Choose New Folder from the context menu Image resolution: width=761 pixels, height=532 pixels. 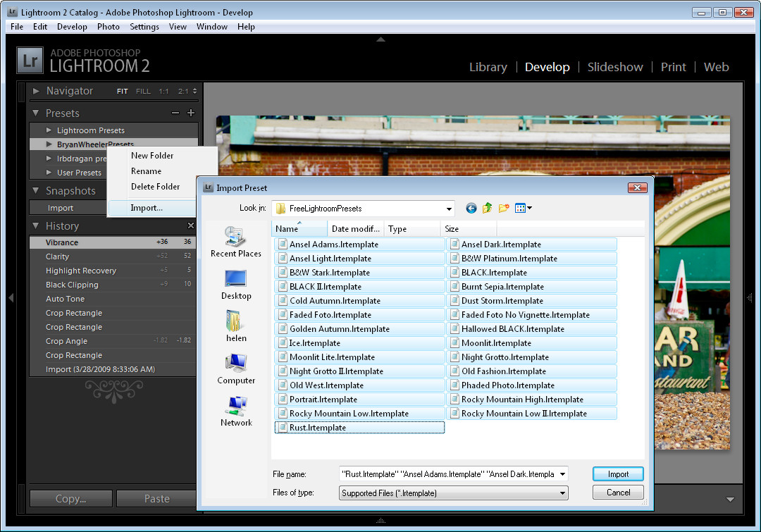(152, 155)
